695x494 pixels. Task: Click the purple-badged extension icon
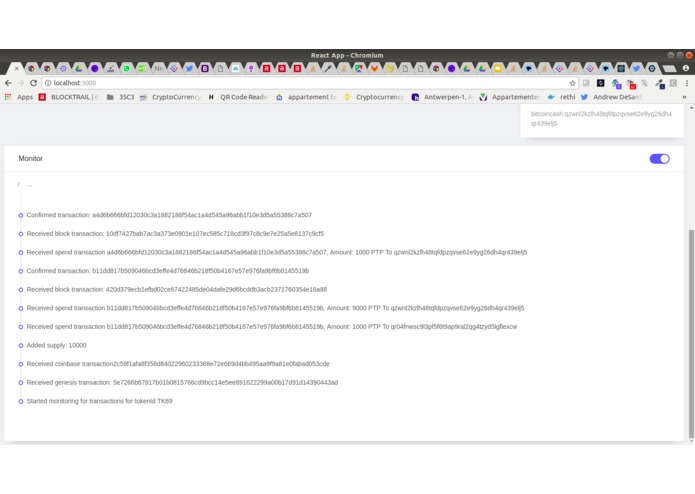click(x=616, y=84)
